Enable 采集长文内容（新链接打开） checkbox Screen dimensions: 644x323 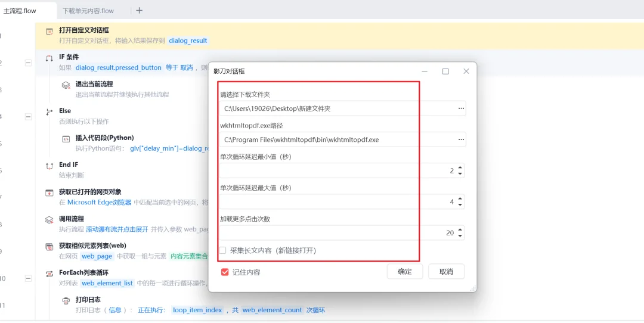click(222, 250)
